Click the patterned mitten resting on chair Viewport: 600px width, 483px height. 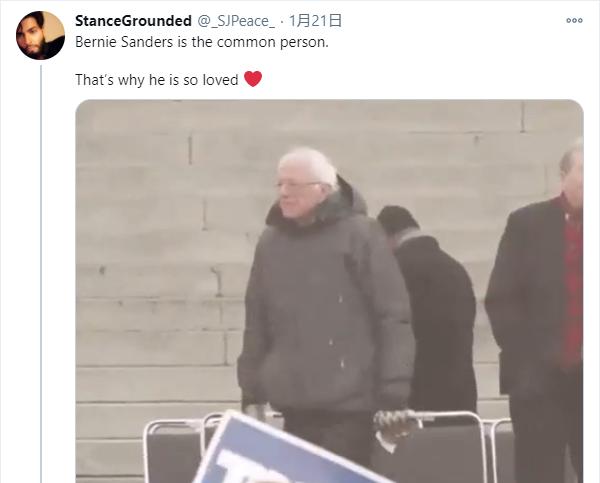tap(394, 423)
